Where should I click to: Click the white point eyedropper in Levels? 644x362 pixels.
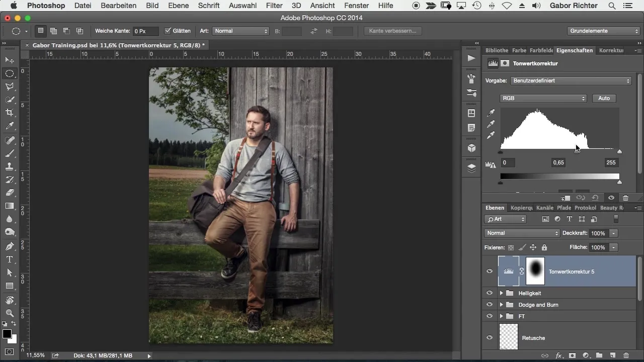491,135
